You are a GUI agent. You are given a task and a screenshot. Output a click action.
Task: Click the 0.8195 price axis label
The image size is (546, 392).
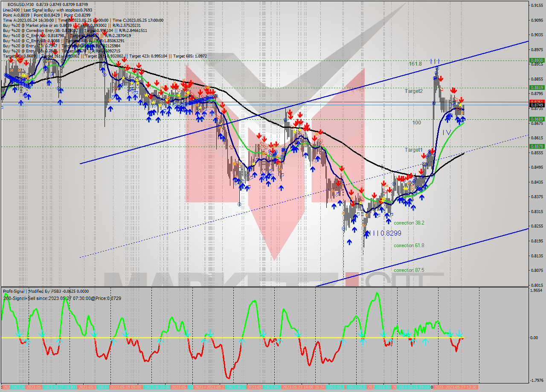click(537, 241)
